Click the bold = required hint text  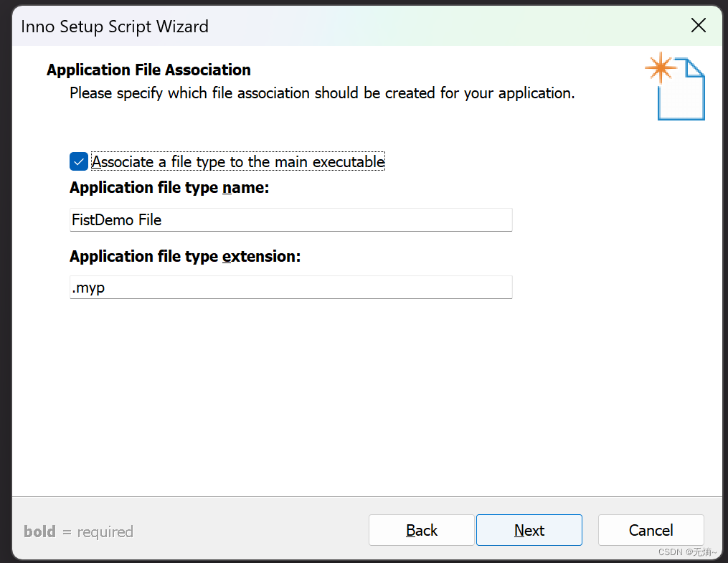pyautogui.click(x=78, y=531)
